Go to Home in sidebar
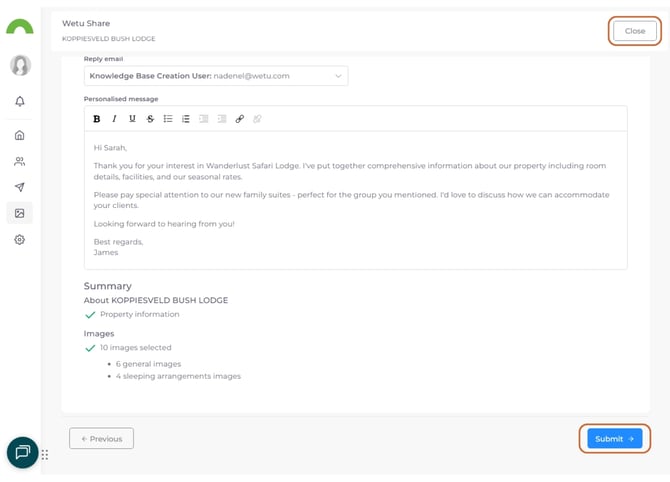The width and height of the screenshot is (670, 482). click(x=20, y=135)
